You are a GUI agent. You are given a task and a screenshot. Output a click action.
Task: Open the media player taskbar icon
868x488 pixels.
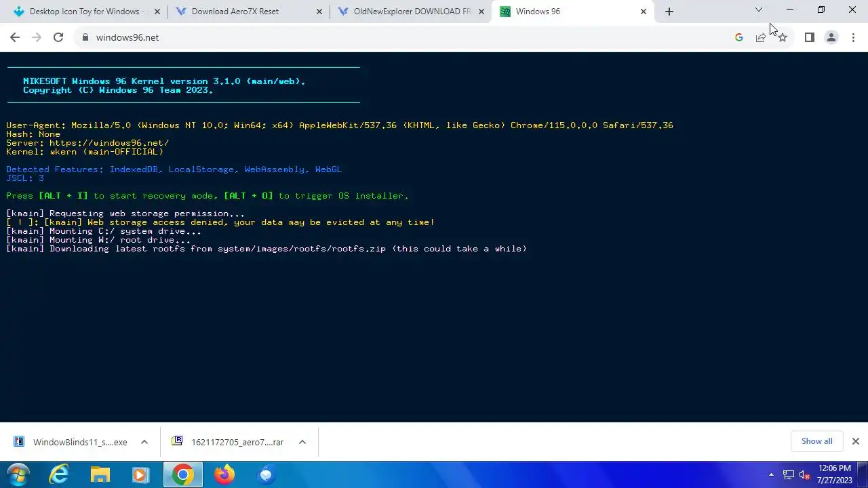[140, 474]
